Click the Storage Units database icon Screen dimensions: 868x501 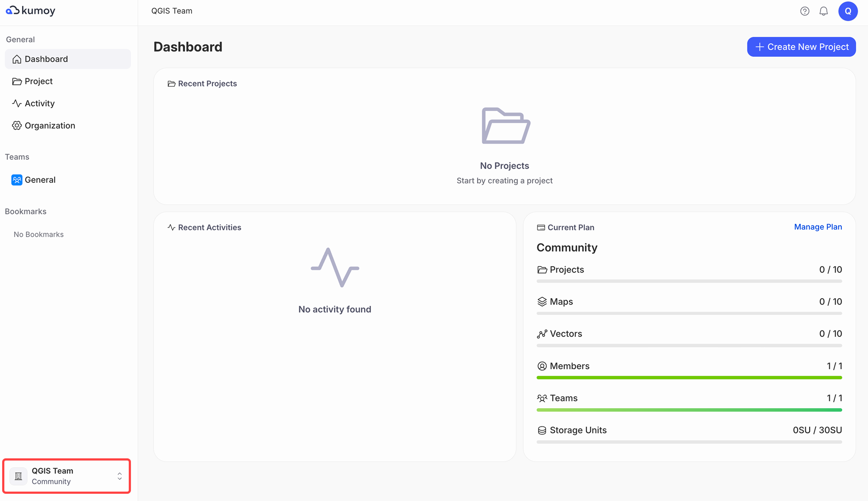(541, 430)
